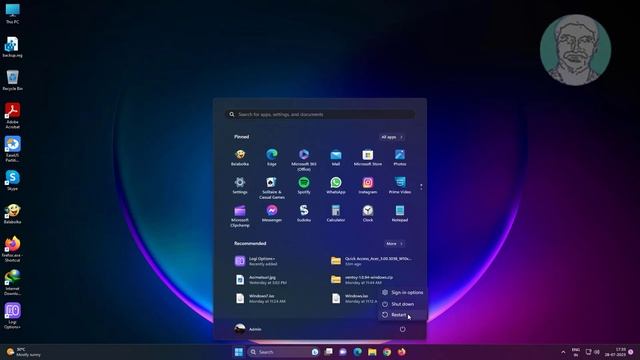Click pinned apps page indicator dots
640x360 pixels.
click(421, 187)
